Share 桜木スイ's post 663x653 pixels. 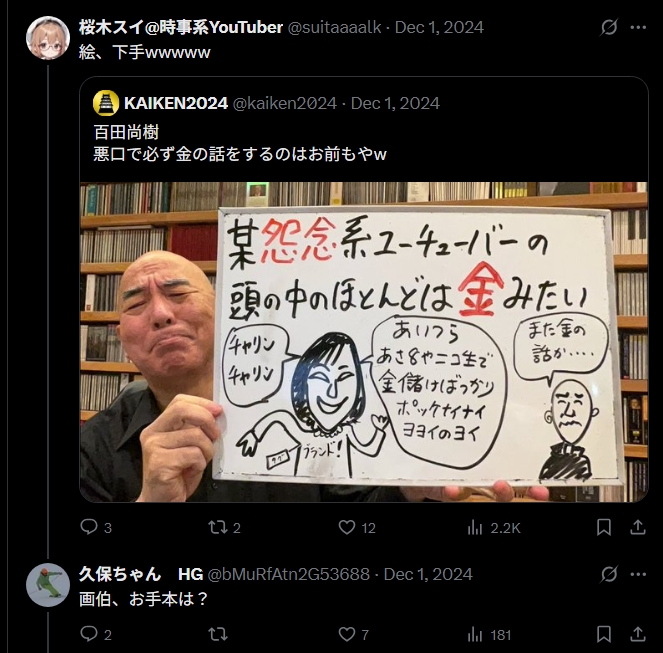click(x=638, y=527)
